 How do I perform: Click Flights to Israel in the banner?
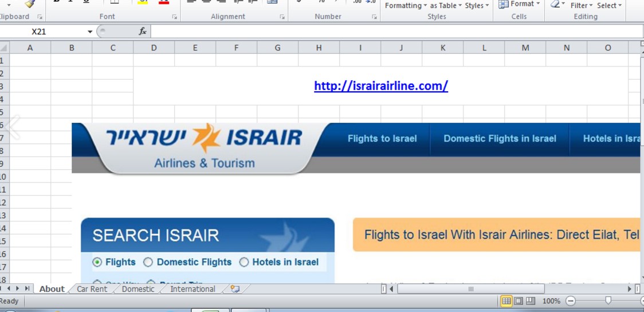[382, 139]
